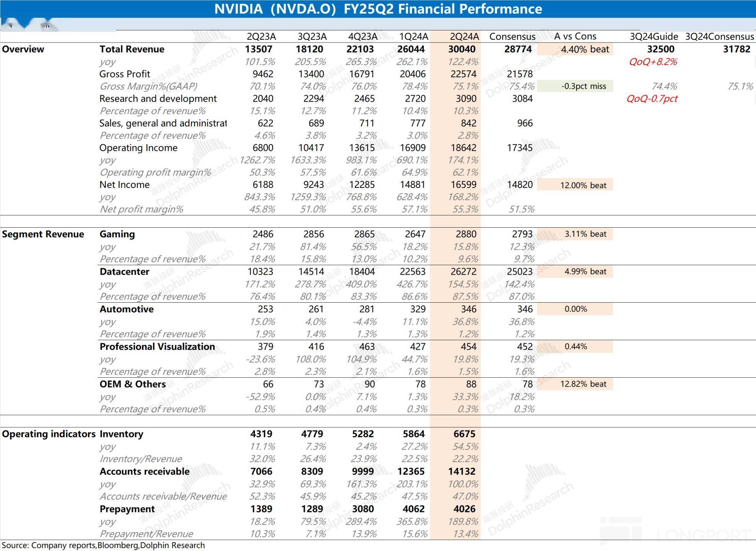Click the Gross Margin%(GAAP) label
Screen dimensions: 756x551
point(149,86)
